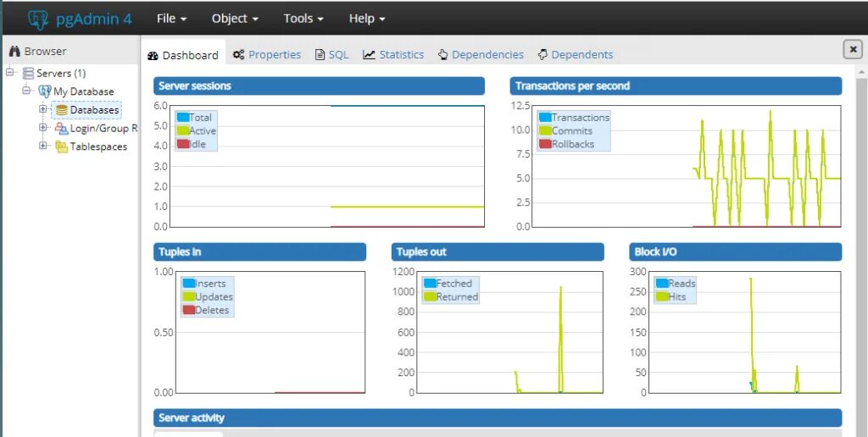Click the Transactions per second header
The width and height of the screenshot is (868, 437).
click(x=676, y=86)
